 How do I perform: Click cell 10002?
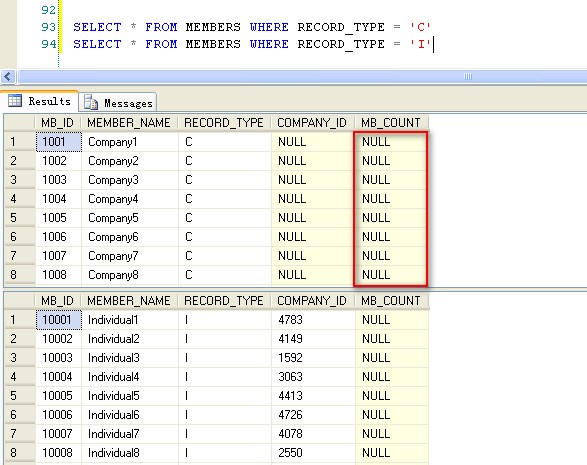58,339
